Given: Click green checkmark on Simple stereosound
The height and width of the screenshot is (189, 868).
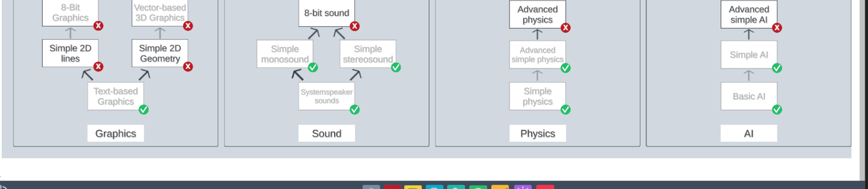Looking at the screenshot, I should coord(396,67).
